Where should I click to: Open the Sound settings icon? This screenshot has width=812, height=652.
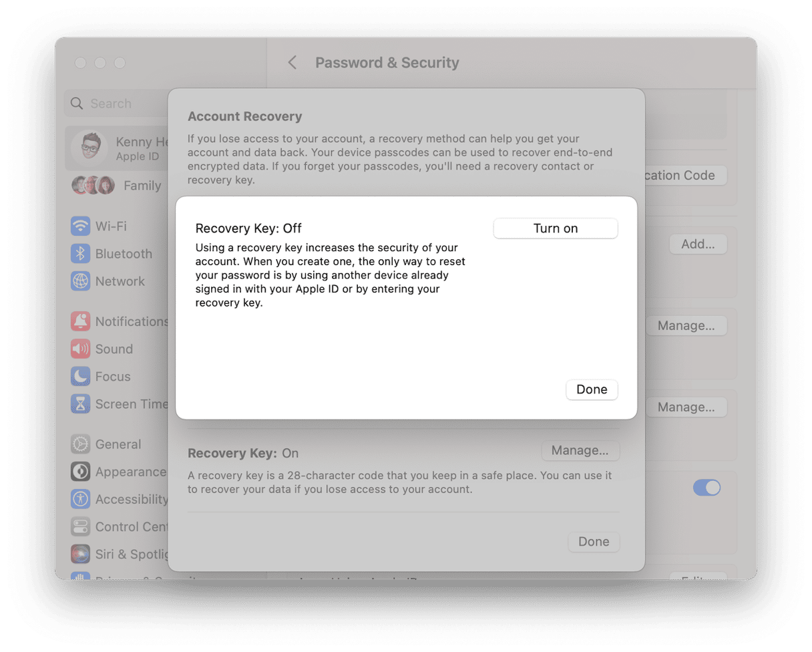tap(81, 349)
